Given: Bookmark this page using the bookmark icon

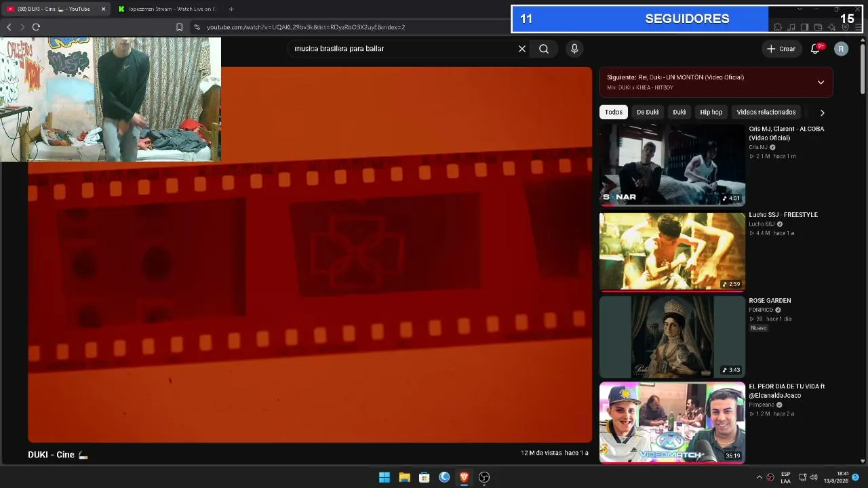Looking at the screenshot, I should tap(180, 27).
